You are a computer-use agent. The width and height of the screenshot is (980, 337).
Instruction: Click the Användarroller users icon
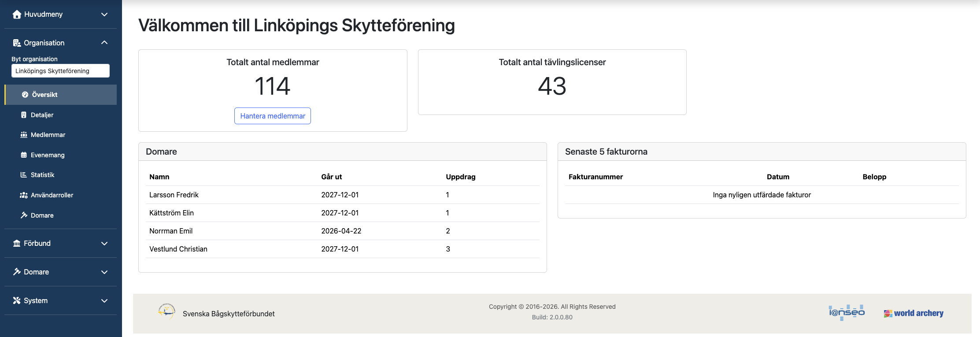(24, 195)
